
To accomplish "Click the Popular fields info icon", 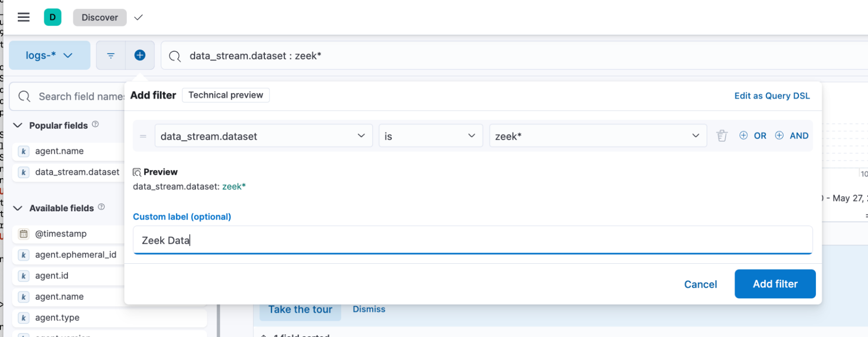I will tap(96, 124).
